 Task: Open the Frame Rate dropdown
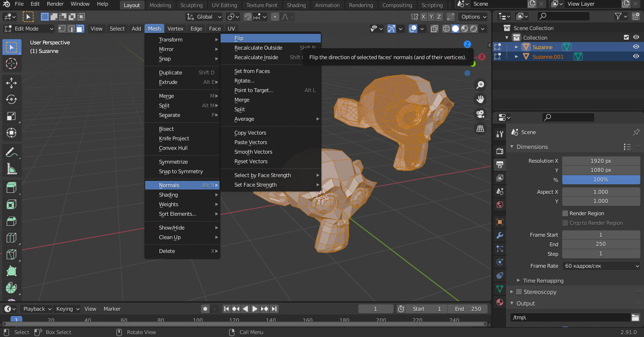click(x=601, y=265)
